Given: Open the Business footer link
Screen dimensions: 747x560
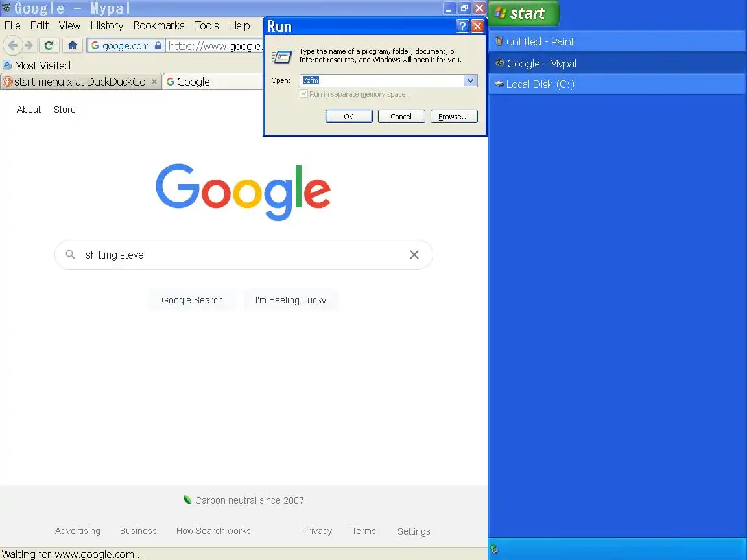Looking at the screenshot, I should coord(138,530).
